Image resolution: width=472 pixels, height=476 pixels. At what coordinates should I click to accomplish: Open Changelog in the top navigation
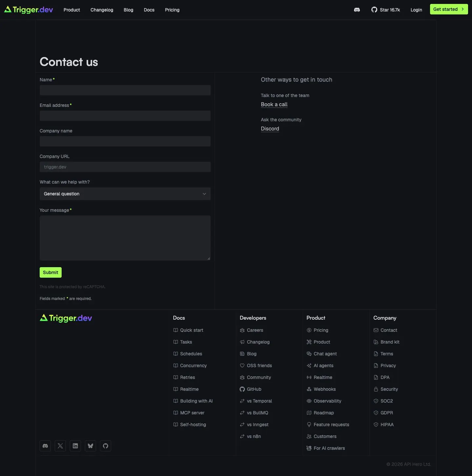tap(102, 10)
